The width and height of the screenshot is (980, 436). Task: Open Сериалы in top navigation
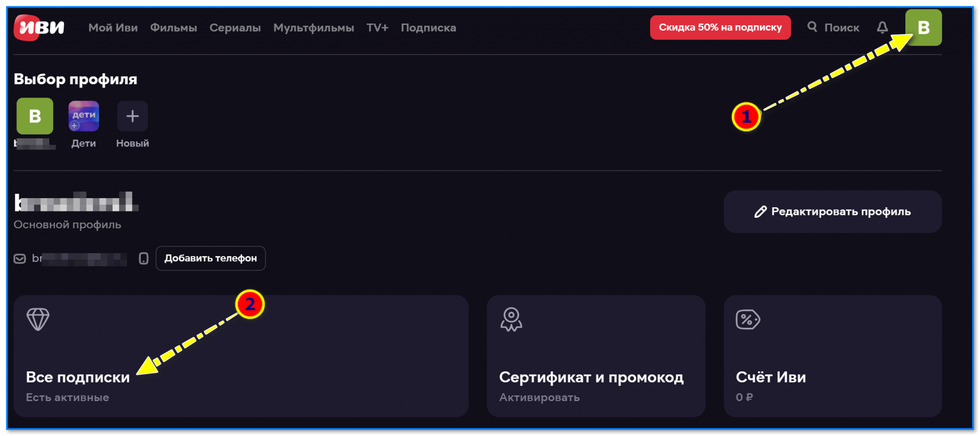coord(235,28)
